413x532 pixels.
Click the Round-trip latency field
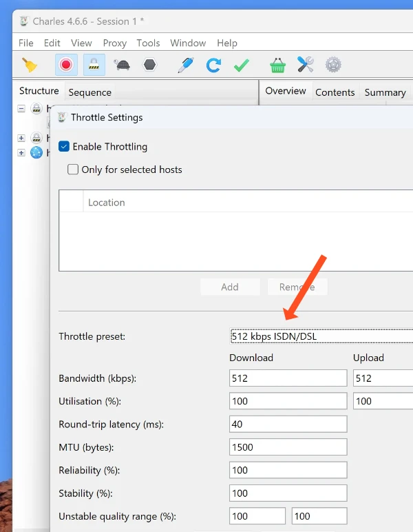288,424
